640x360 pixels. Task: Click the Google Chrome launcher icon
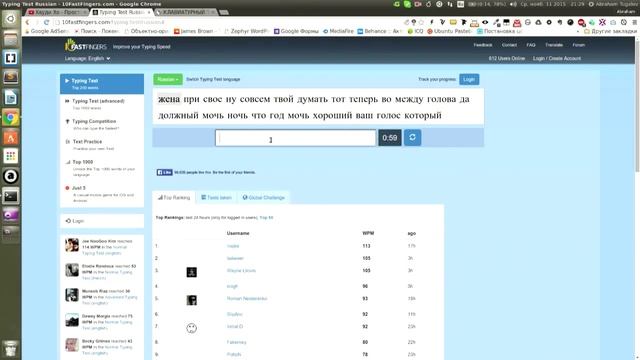(x=11, y=118)
